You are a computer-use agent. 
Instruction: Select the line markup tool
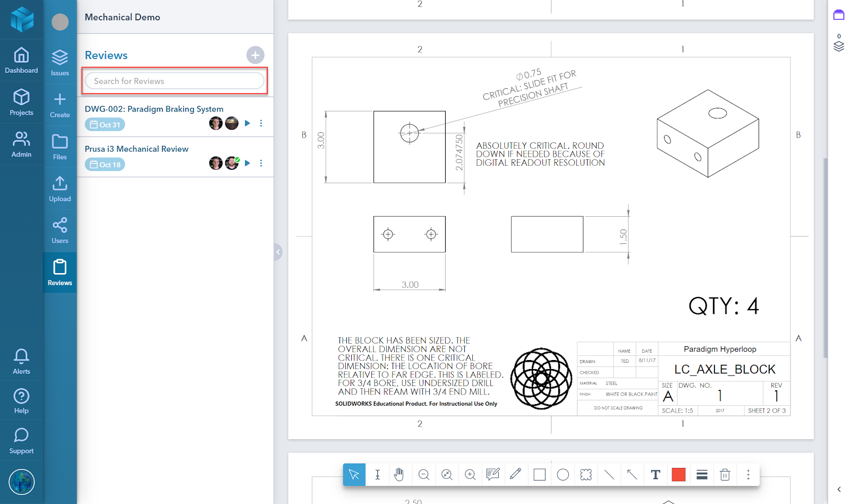tap(609, 474)
